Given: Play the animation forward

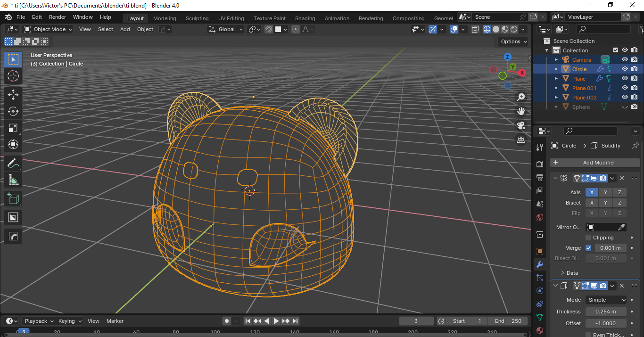Looking at the screenshot, I should click(x=276, y=321).
